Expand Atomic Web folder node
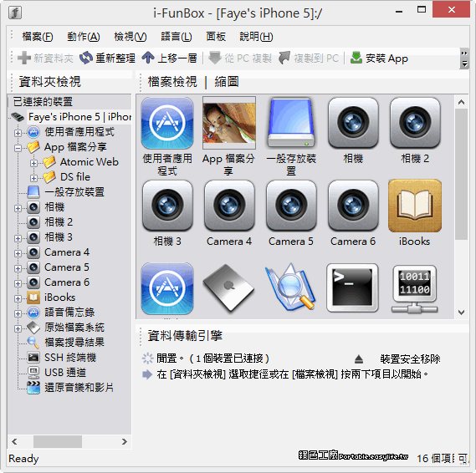 (x=33, y=163)
